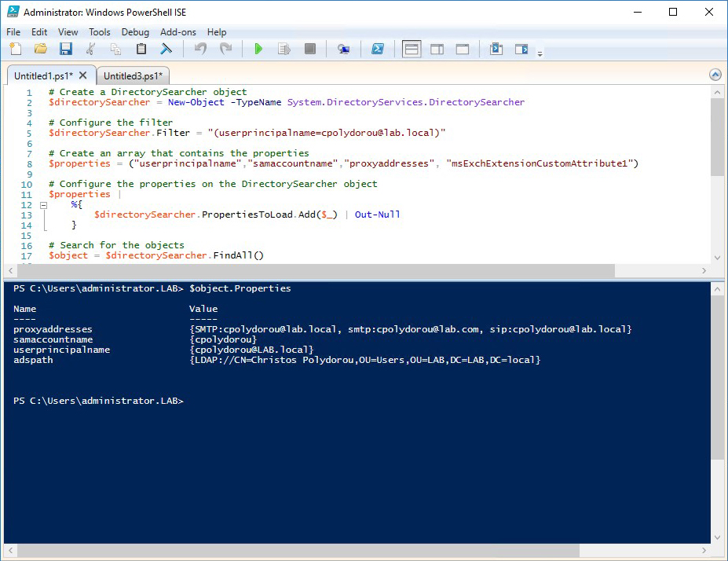Click the proxyaddresses row in console output
Image resolution: width=728 pixels, height=561 pixels.
pos(323,329)
